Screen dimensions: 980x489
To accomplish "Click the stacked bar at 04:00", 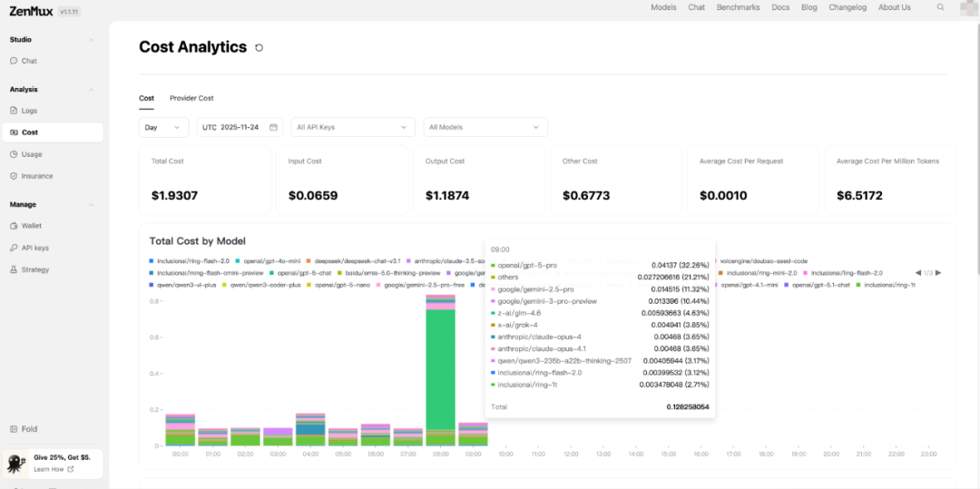I will [310, 430].
